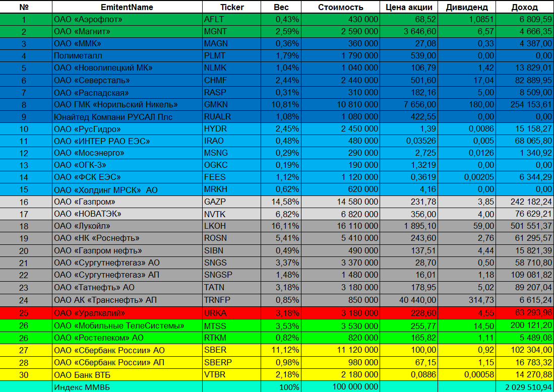The image size is (554, 392).
Task: Click weight cell 10,81%
Action: click(x=281, y=104)
